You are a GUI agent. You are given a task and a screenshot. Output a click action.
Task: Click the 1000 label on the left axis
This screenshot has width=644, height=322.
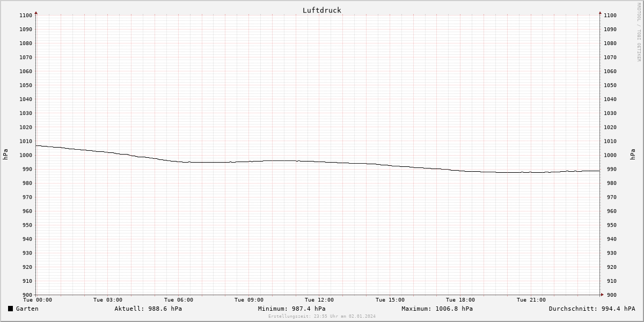(x=26, y=155)
